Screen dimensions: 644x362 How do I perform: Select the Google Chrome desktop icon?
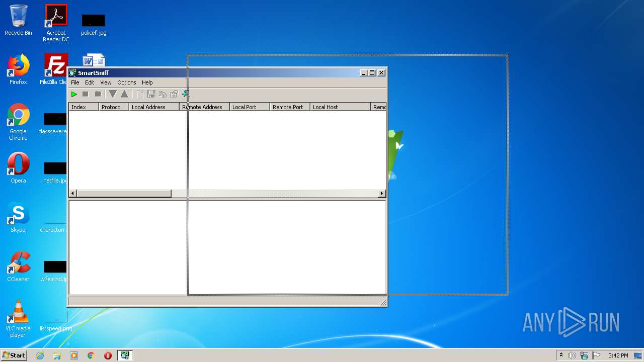click(x=18, y=122)
